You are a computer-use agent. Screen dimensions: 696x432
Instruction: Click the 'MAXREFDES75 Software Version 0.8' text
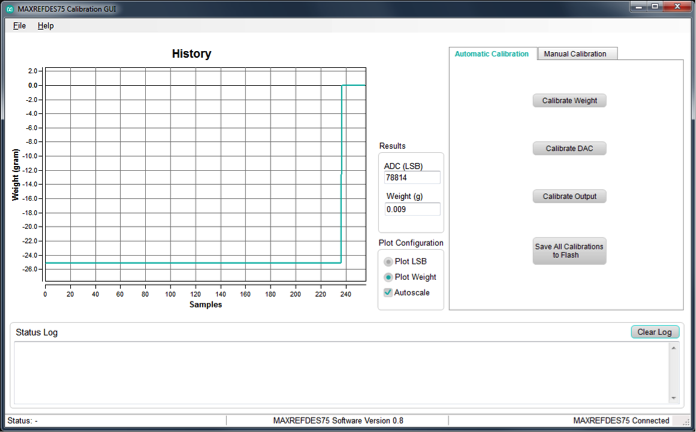coord(338,420)
